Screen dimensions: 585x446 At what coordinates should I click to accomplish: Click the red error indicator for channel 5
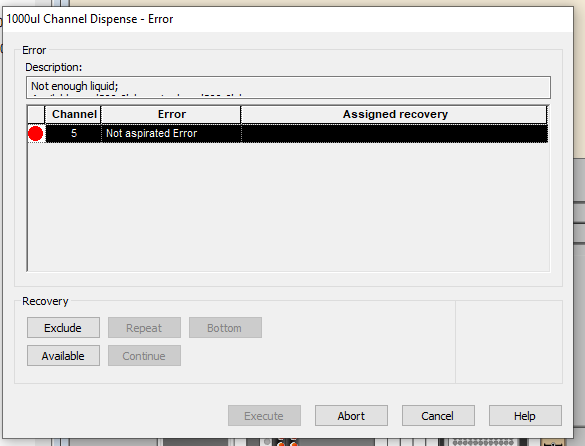point(35,134)
